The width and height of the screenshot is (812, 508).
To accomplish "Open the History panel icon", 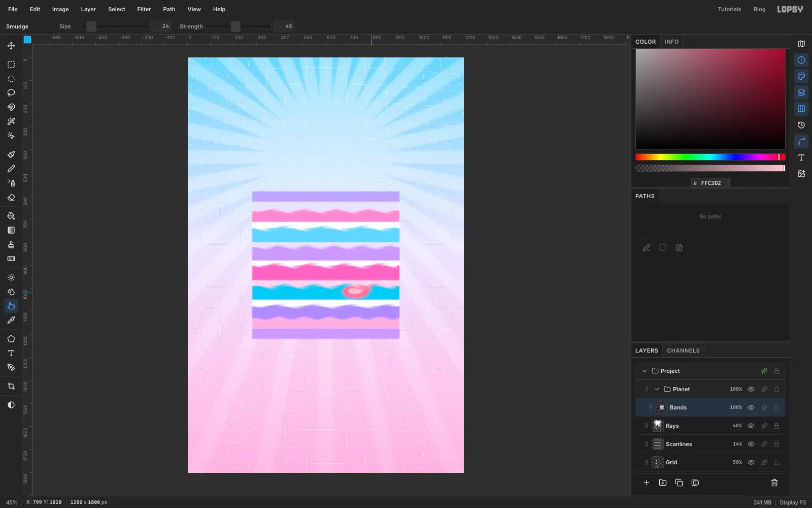I will 801,125.
